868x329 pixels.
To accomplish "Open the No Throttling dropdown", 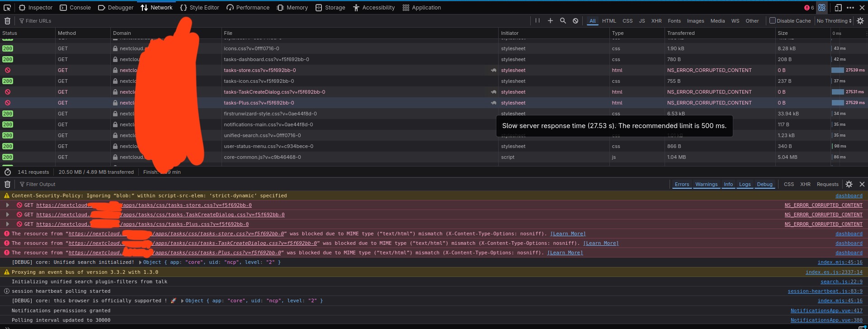I will tap(834, 21).
